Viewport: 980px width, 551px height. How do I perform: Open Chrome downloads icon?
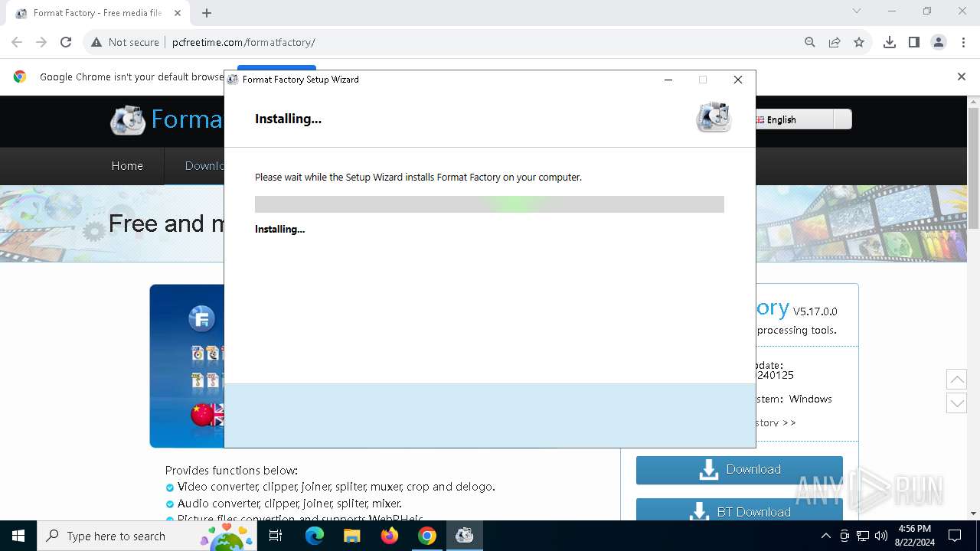889,42
